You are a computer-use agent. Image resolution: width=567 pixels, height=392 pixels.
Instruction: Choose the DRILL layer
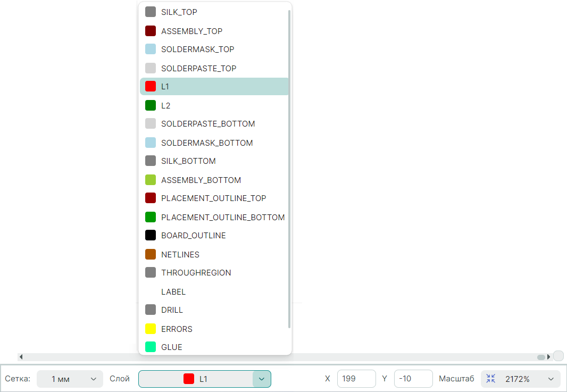(214, 310)
